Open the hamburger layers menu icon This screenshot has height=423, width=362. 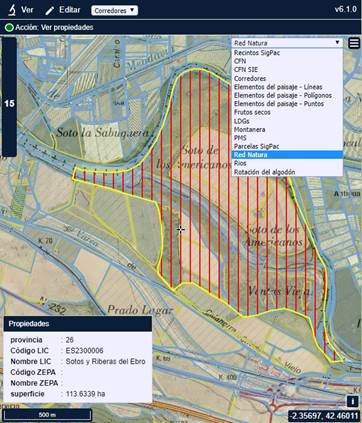(x=354, y=43)
